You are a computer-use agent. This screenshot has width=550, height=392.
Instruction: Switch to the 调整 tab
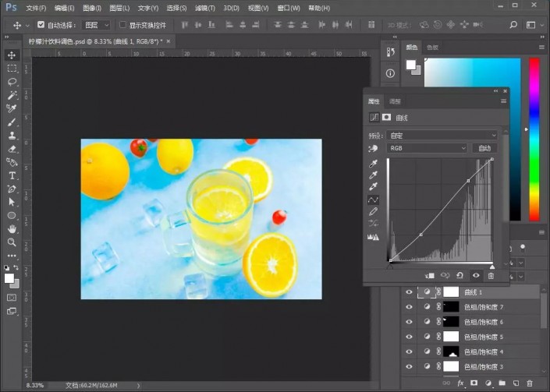pyautogui.click(x=395, y=101)
